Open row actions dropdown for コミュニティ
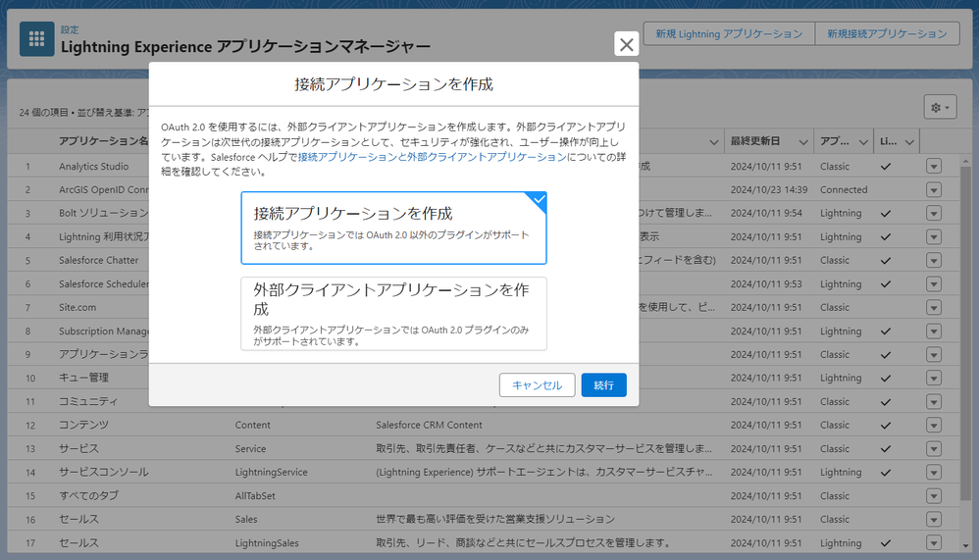979x560 pixels. [934, 402]
